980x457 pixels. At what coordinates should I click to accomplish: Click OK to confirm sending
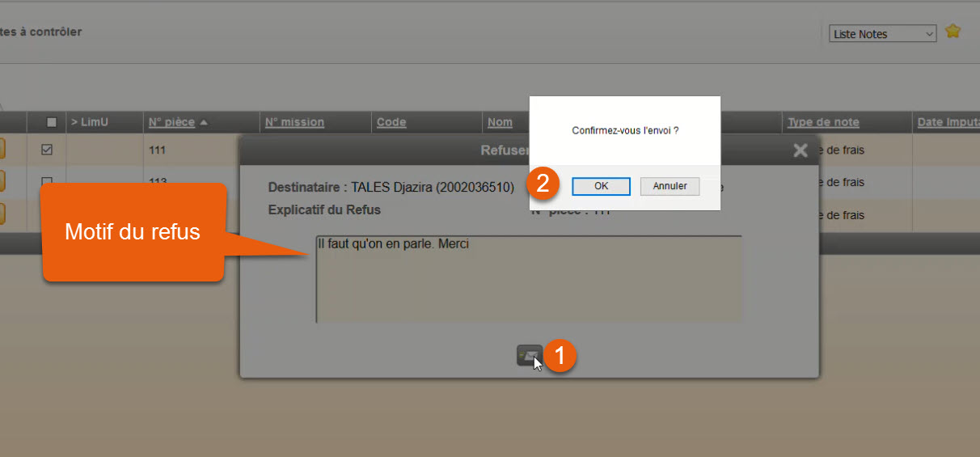coord(601,186)
